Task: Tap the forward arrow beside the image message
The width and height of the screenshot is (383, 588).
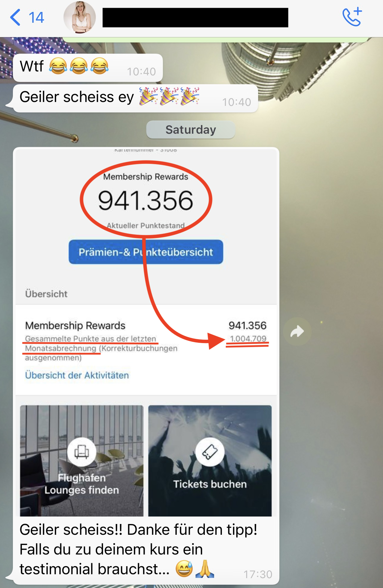Action: point(297,332)
